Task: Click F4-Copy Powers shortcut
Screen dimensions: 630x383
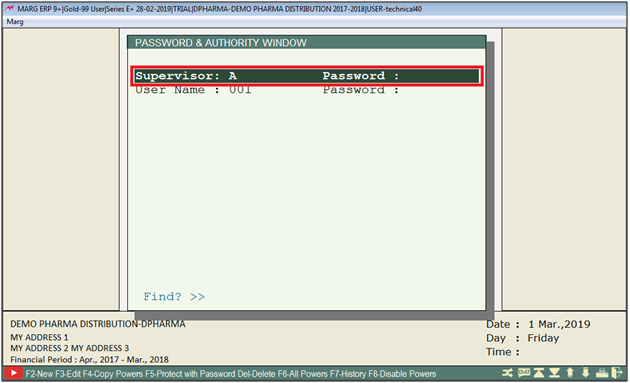Action: pyautogui.click(x=113, y=374)
